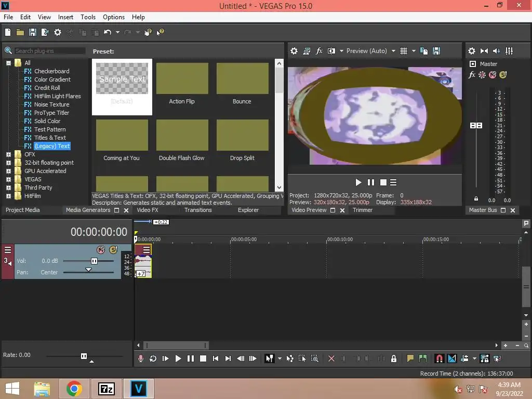This screenshot has height=399, width=532.
Task: Undo the last action
Action: (x=108, y=32)
